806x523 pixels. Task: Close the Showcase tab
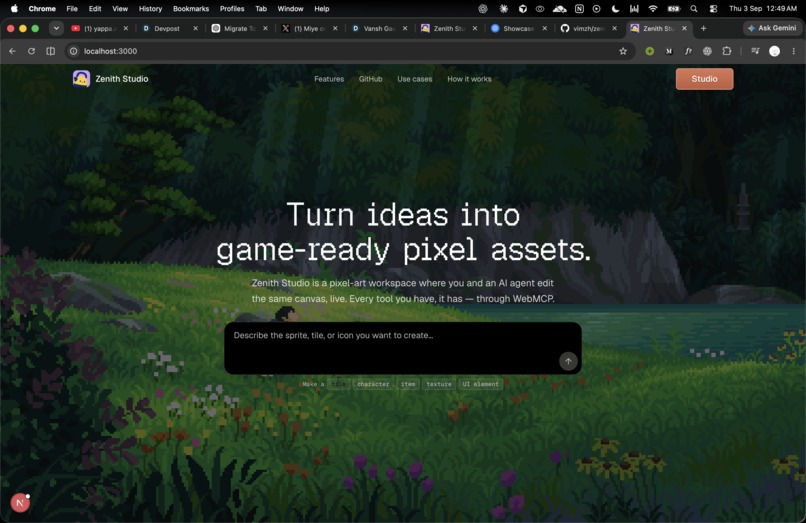544,28
